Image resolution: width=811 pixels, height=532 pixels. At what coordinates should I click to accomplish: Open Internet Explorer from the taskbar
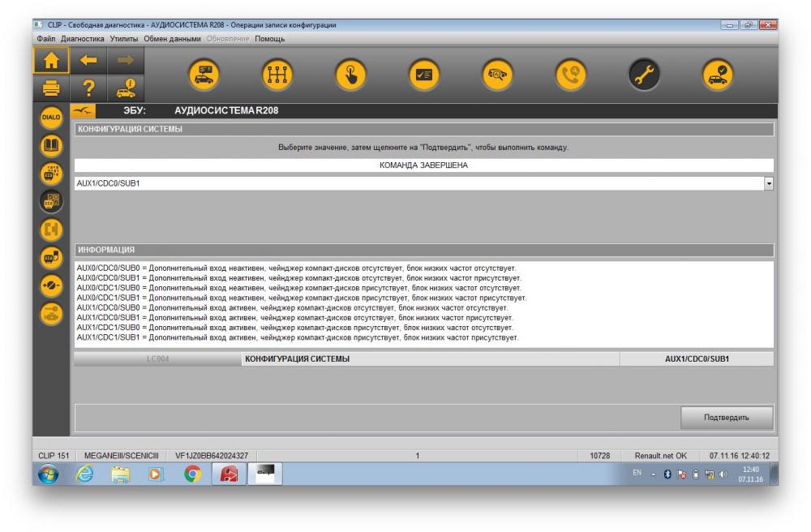pos(85,474)
